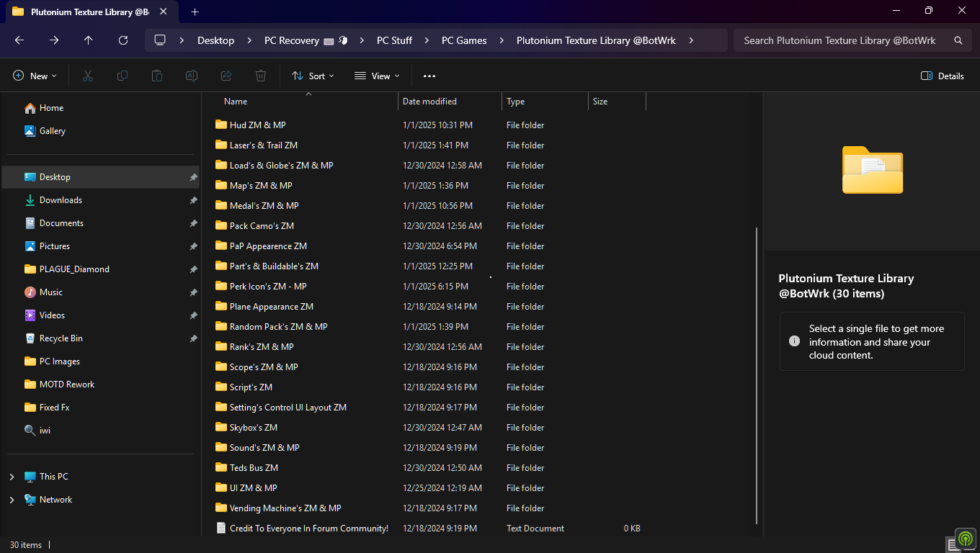This screenshot has width=980, height=553.
Task: Click the This PC monitor icon in address bar
Action: (x=160, y=40)
